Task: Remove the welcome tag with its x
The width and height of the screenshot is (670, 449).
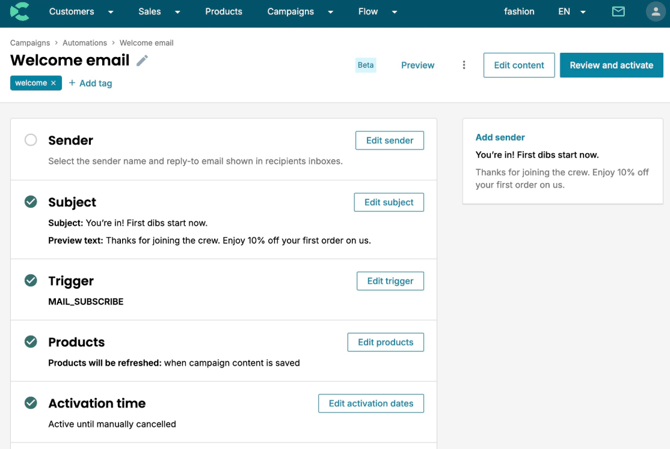Action: (x=53, y=83)
